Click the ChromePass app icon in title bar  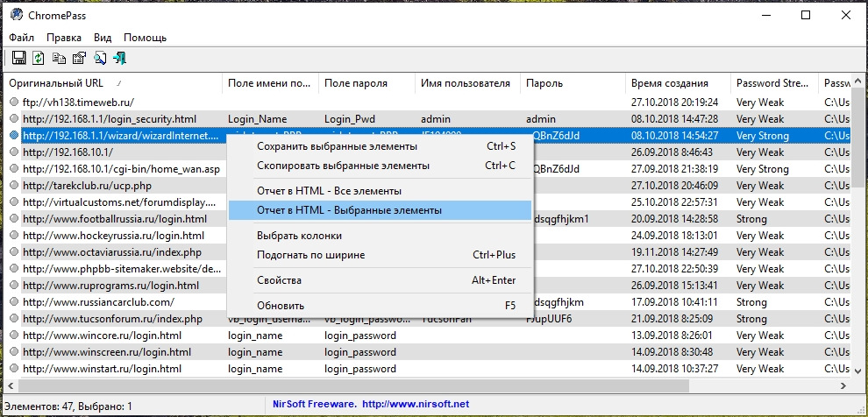pos(16,15)
